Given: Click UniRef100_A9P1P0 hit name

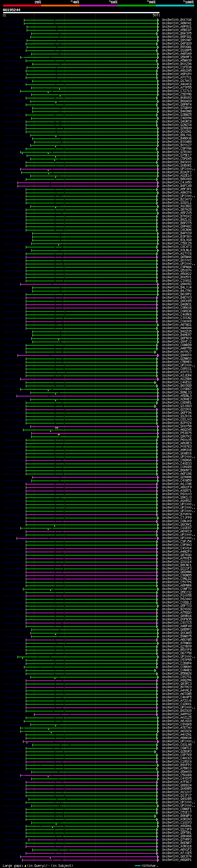Looking at the screenshot, I should [x=176, y=74].
